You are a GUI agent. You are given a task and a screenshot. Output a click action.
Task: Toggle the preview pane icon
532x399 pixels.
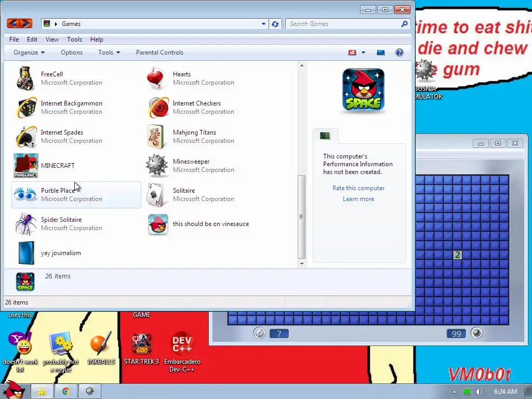coord(381,52)
